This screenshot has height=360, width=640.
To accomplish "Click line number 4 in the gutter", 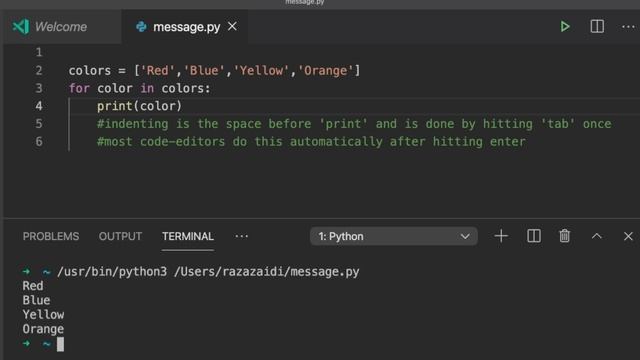I will [39, 106].
